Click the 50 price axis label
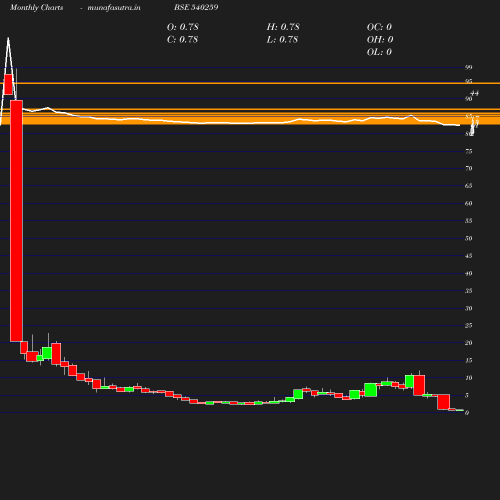This screenshot has width=500, height=500. (469, 239)
